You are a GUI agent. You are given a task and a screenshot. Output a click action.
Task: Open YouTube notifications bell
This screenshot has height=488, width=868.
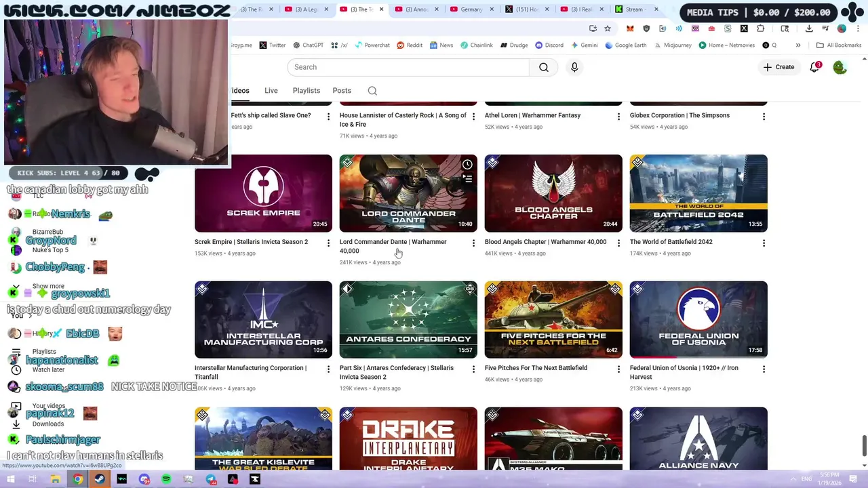pyautogui.click(x=814, y=67)
